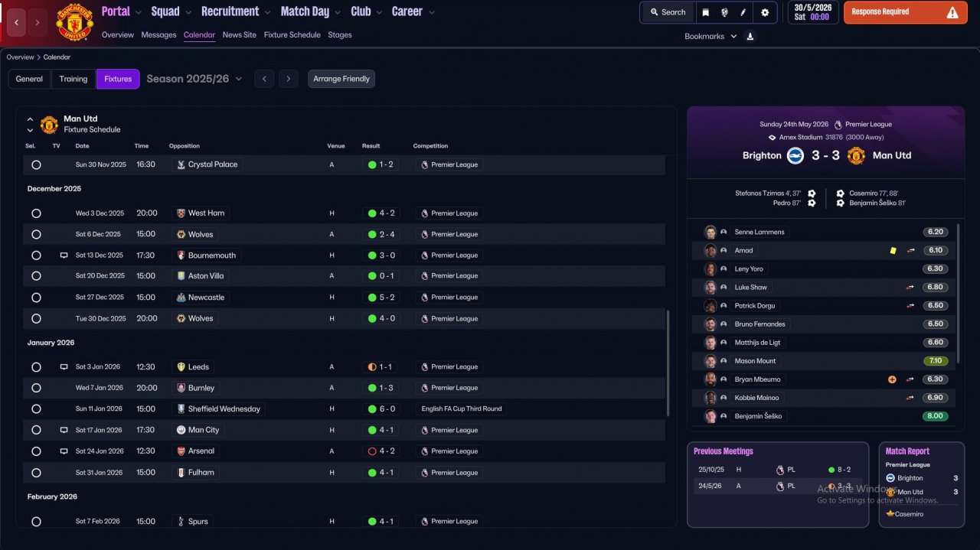This screenshot has height=550, width=980.
Task: Open the News Site sub-menu
Action: (240, 35)
